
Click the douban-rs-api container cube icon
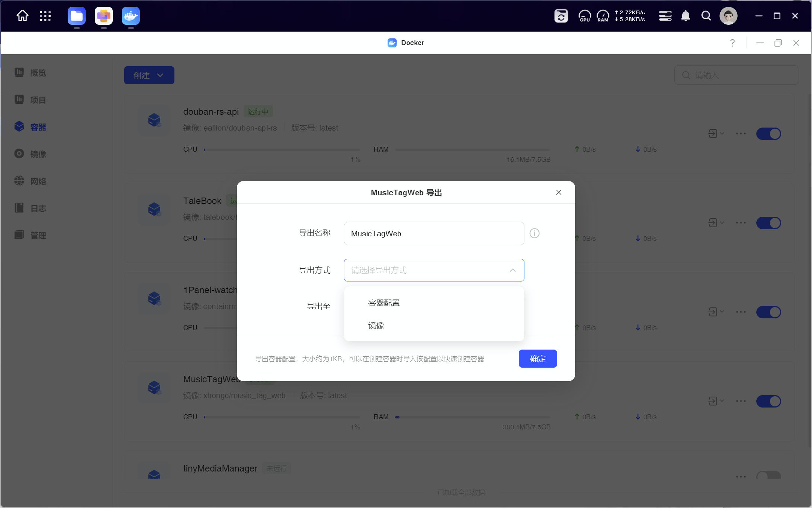click(x=154, y=120)
